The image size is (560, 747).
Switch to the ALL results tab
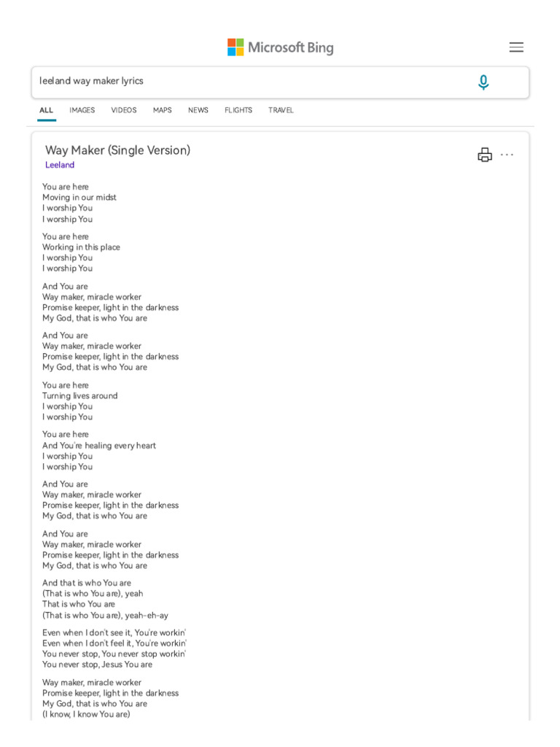(46, 110)
